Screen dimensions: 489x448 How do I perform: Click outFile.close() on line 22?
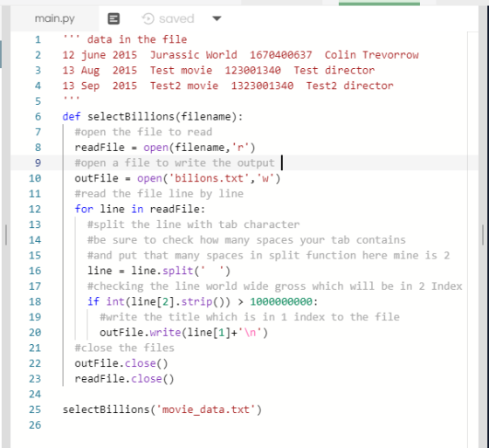121,363
